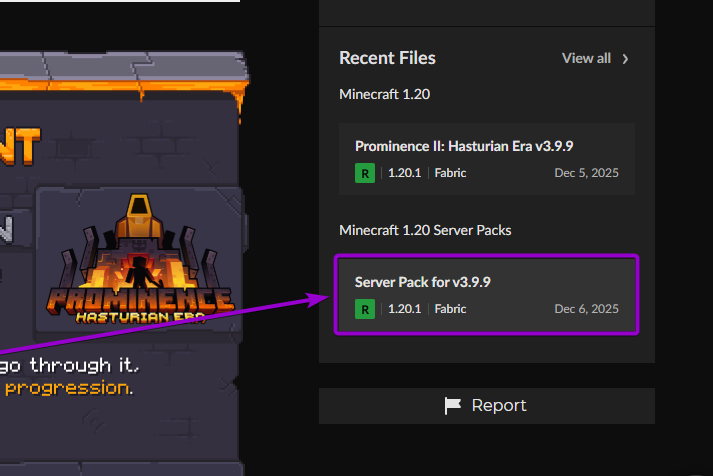Open the Server Pack for v3.9.9 file
713x476 pixels.
[487, 295]
